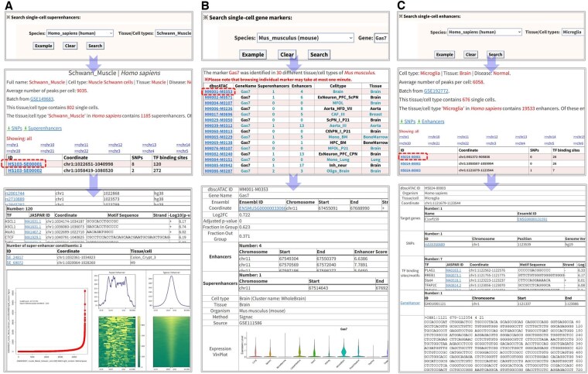
Task: Click Clear button in single-cell enhancers form
Action: pyautogui.click(x=470, y=54)
